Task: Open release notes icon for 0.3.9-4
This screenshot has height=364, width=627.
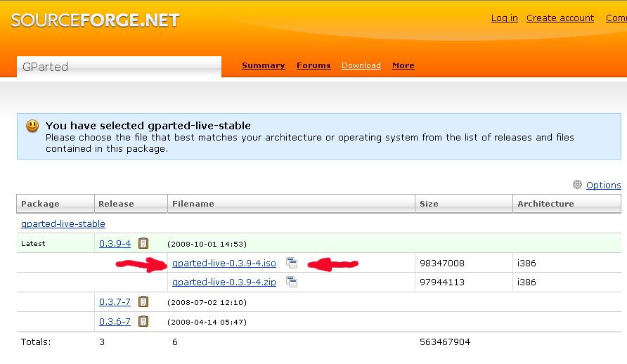Action: 143,243
